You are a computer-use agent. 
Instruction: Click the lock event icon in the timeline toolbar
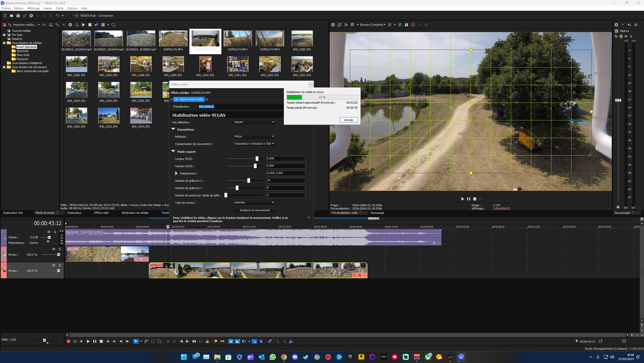(x=207, y=341)
